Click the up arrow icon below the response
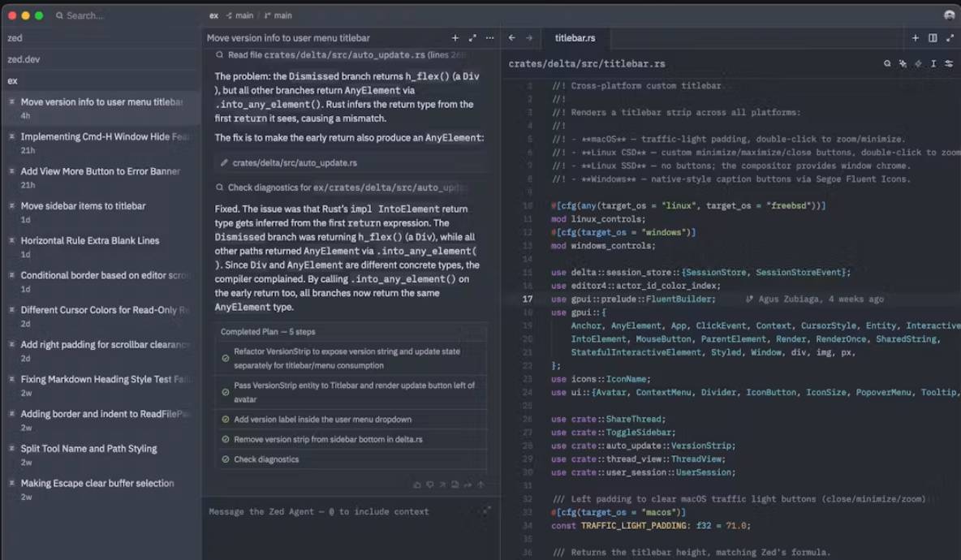961x560 pixels. pos(480,485)
